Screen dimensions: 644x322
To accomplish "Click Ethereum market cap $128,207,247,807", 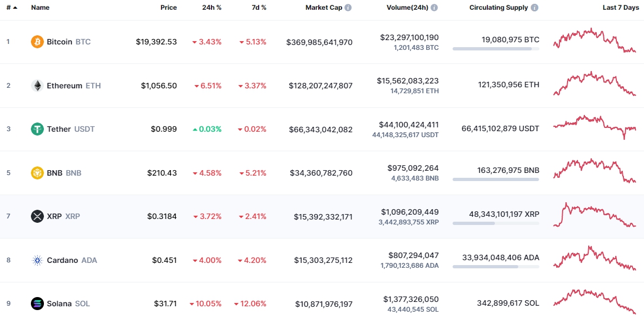I will [320, 86].
